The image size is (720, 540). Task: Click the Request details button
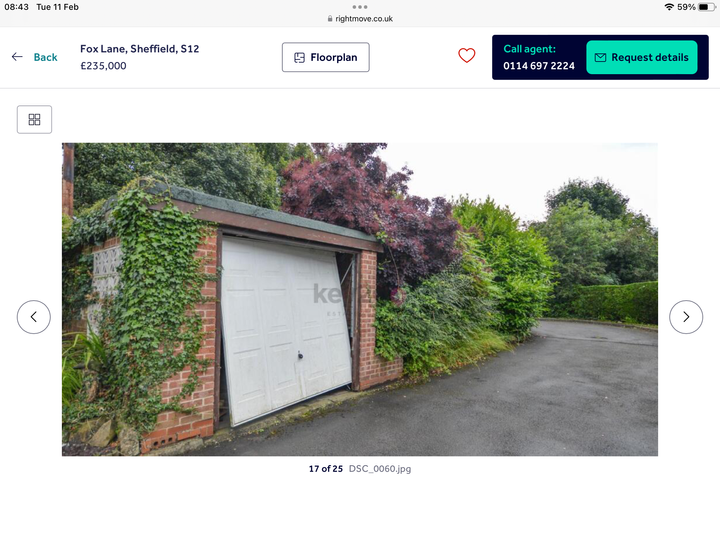click(642, 57)
